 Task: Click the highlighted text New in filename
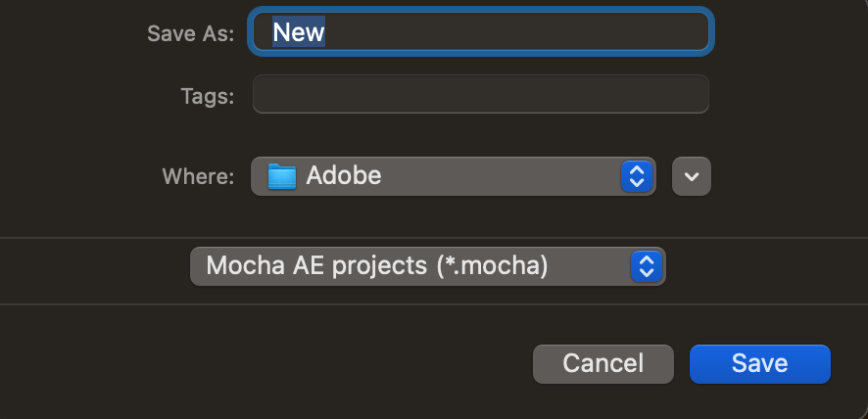click(299, 32)
